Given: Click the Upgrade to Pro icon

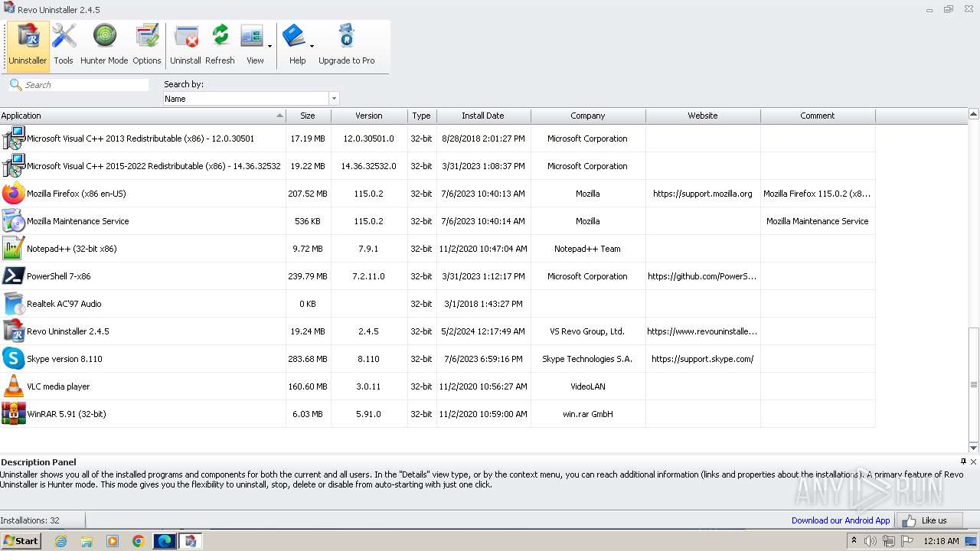Looking at the screenshot, I should click(x=346, y=46).
